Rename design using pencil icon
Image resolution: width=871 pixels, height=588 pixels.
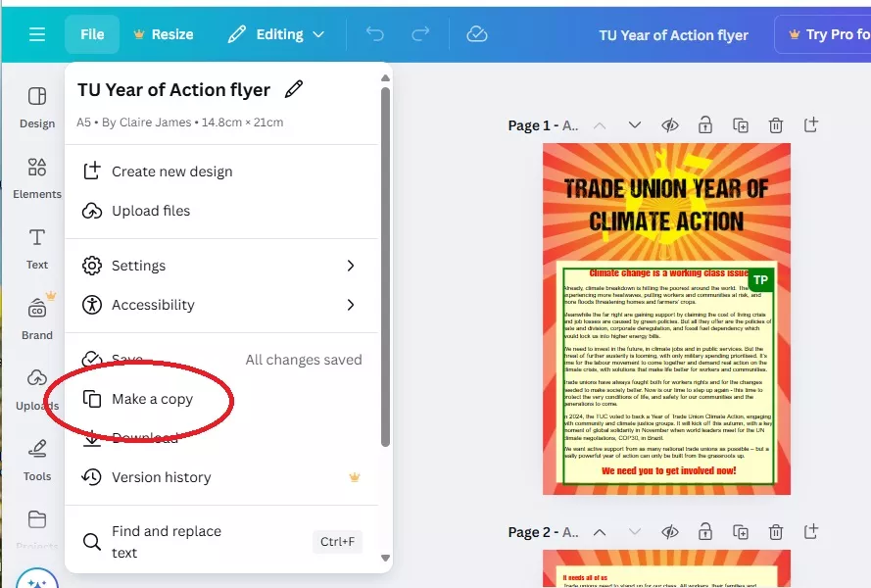pyautogui.click(x=293, y=90)
